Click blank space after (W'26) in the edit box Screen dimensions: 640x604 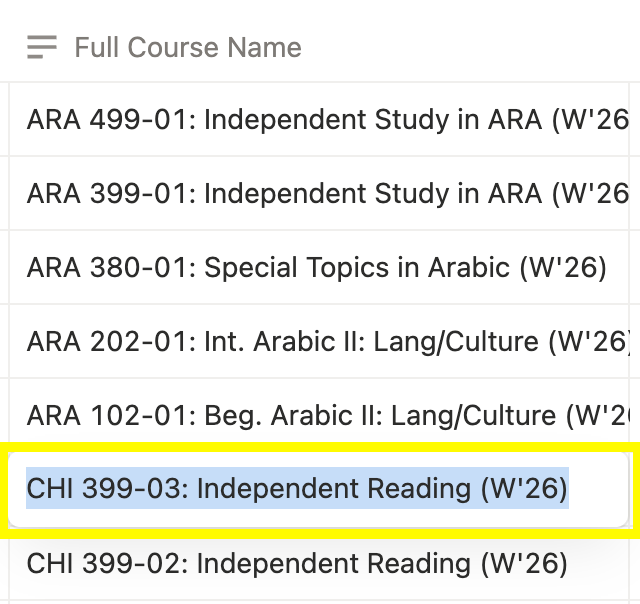[598, 489]
